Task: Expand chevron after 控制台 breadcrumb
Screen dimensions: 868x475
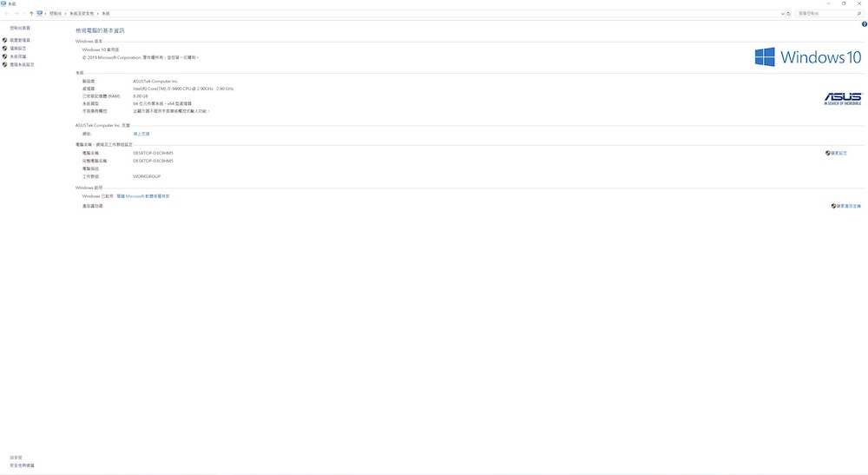Action: (x=65, y=13)
